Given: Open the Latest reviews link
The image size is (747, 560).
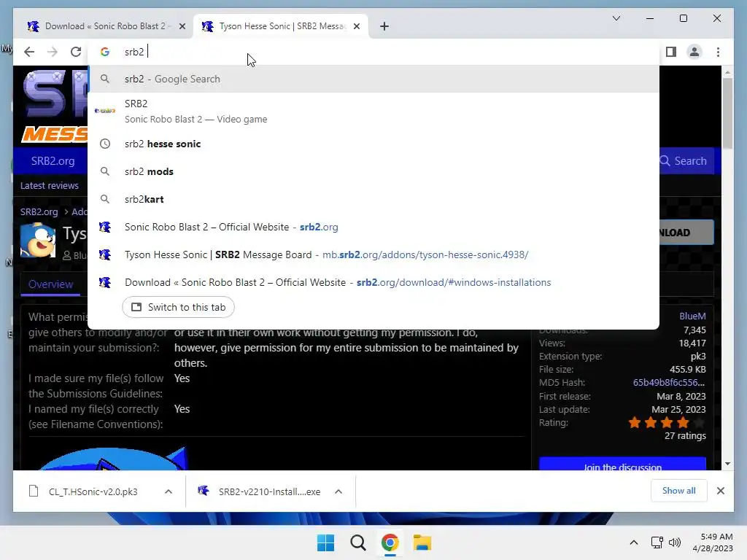Looking at the screenshot, I should pos(49,186).
